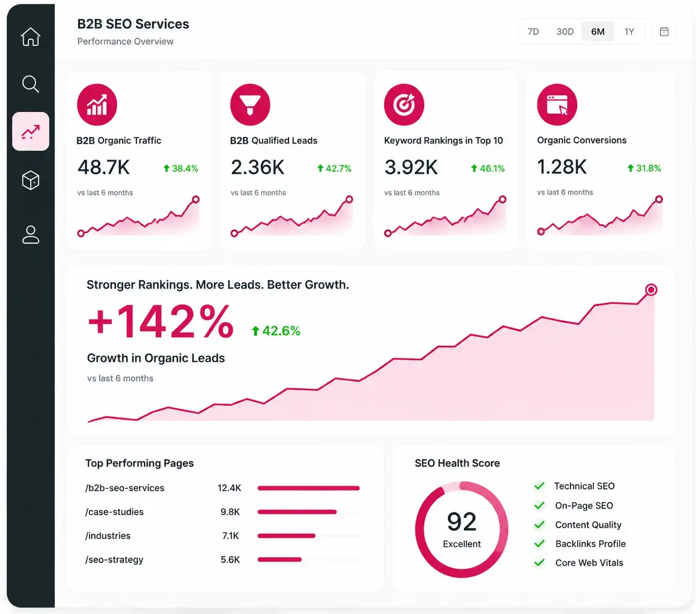Screen dimensions: 700x614
Task: Open the /industries page link
Action: (x=108, y=536)
